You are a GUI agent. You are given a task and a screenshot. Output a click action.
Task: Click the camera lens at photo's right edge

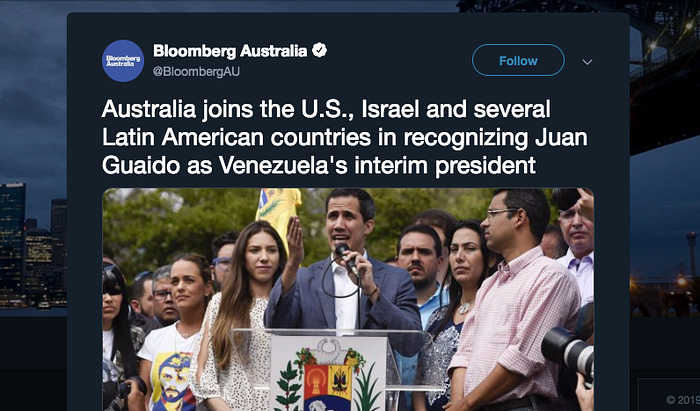tap(567, 351)
